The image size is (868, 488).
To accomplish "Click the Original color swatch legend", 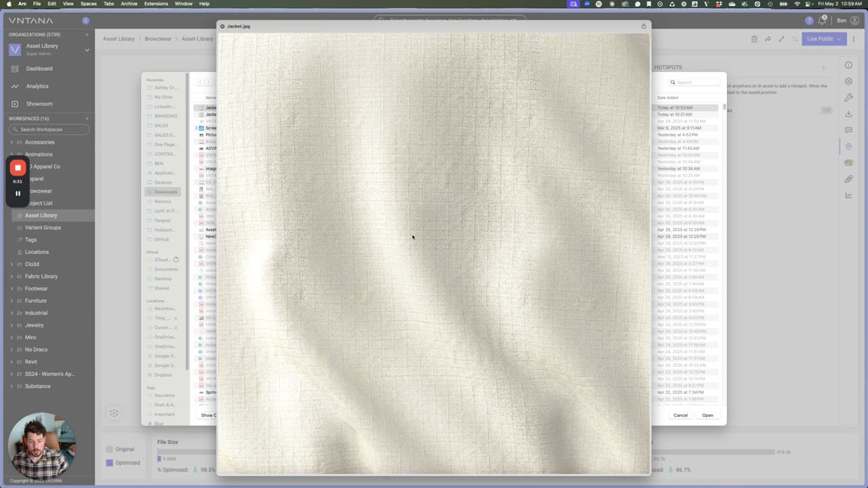I will [x=109, y=449].
